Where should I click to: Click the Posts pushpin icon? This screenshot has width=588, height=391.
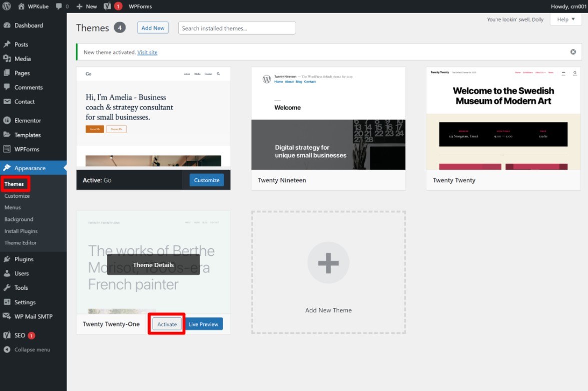(x=7, y=44)
